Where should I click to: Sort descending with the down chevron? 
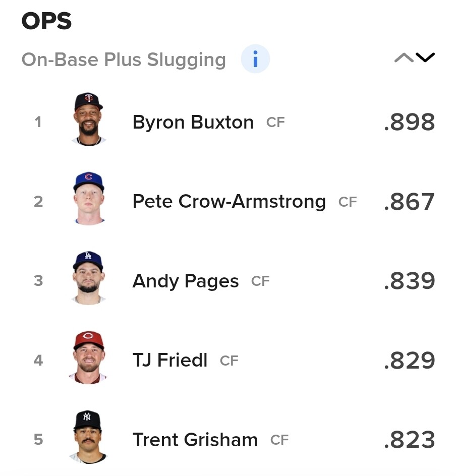click(x=425, y=57)
